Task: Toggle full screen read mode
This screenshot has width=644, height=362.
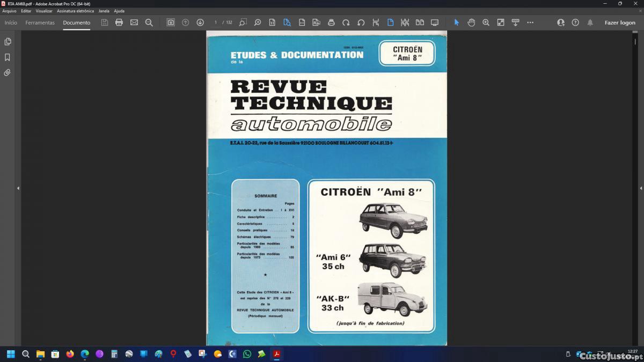Action: pyautogui.click(x=435, y=23)
